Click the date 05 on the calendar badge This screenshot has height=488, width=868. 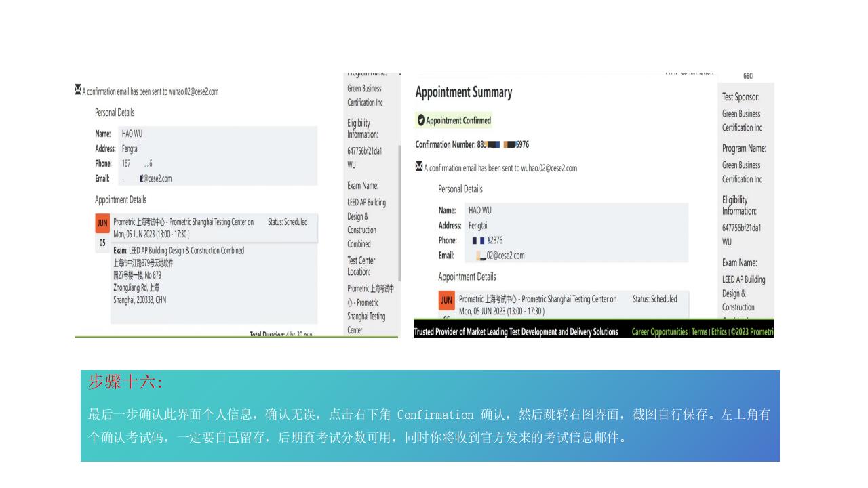103,242
